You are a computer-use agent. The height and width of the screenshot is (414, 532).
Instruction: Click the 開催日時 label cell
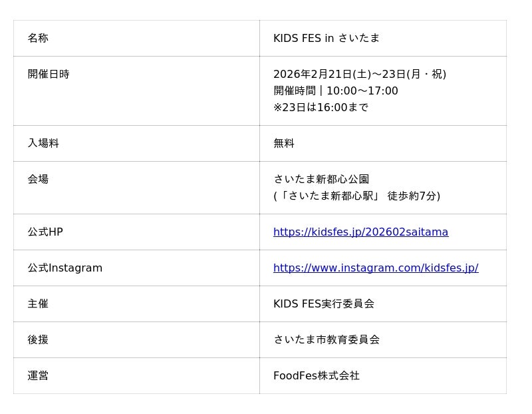49,75
